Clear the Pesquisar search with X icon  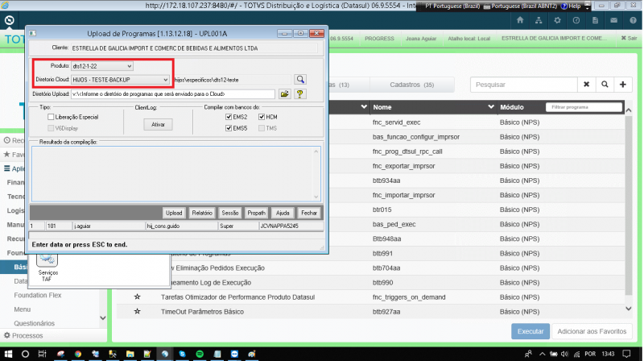587,85
